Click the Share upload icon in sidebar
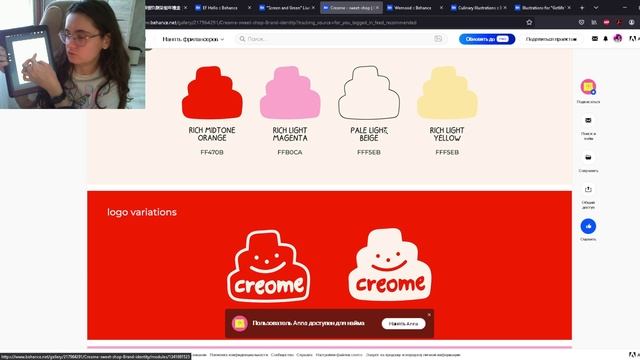640x360 pixels. pos(588,189)
